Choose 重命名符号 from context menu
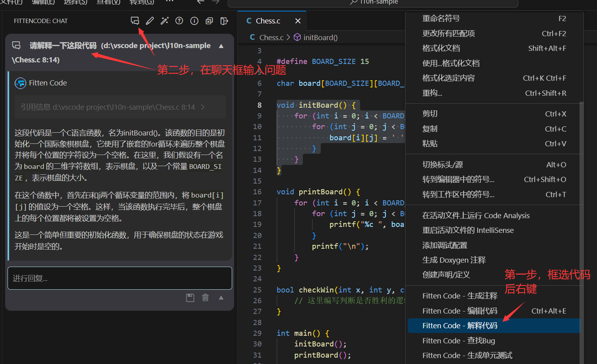The image size is (597, 364). pos(494,18)
